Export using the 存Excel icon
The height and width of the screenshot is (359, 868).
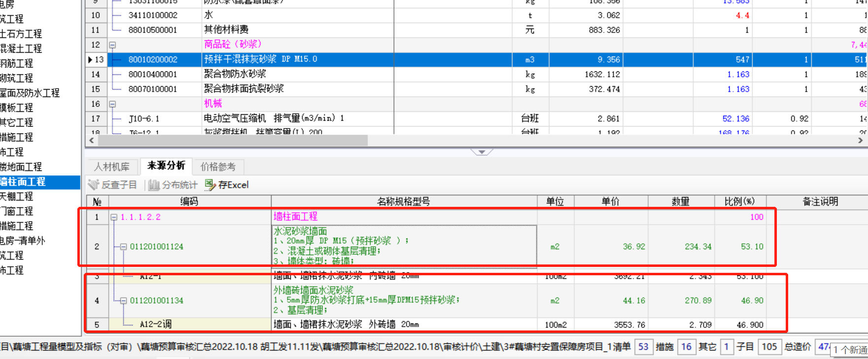210,185
